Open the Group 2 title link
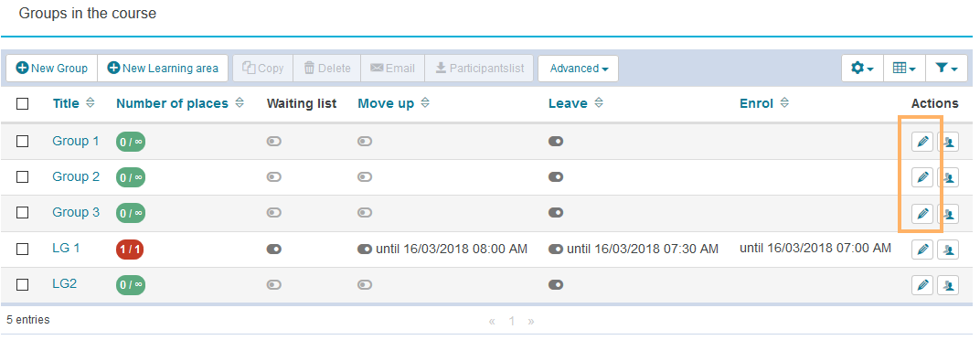 click(76, 177)
